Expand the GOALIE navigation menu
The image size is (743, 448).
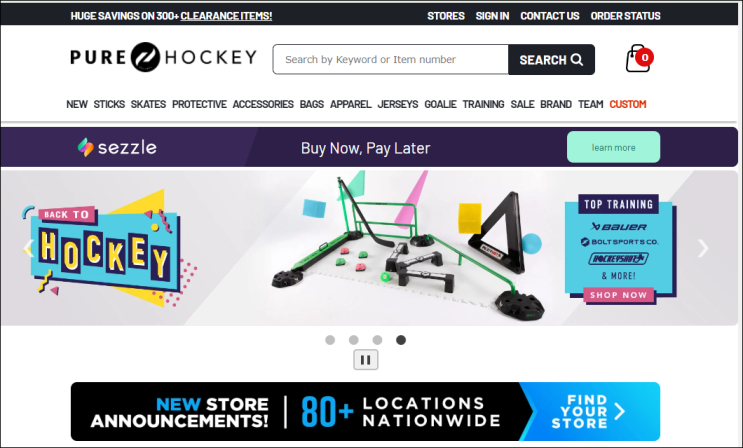tap(440, 104)
